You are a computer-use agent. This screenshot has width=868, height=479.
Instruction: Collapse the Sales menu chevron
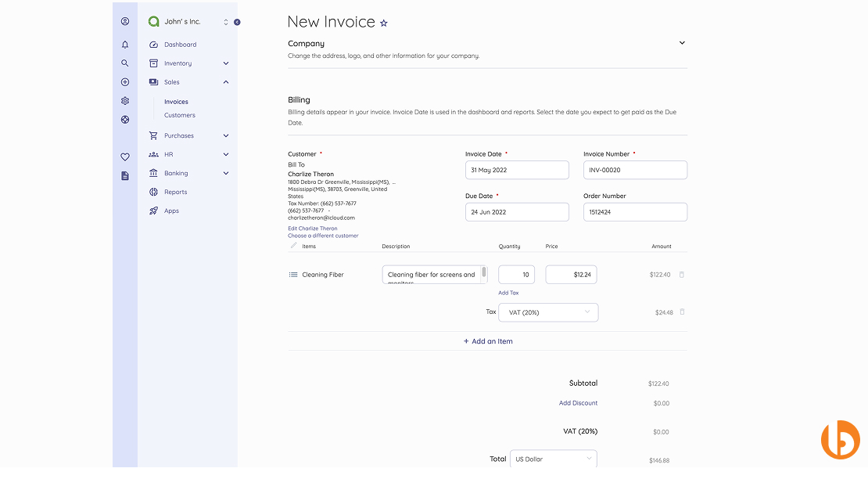point(226,82)
